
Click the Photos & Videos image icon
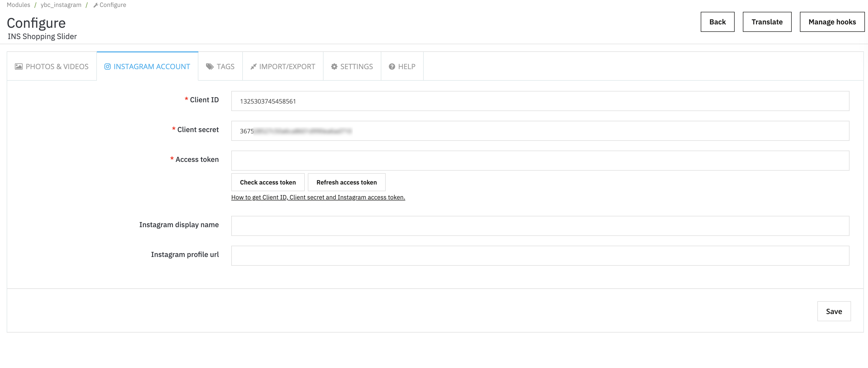click(x=19, y=66)
